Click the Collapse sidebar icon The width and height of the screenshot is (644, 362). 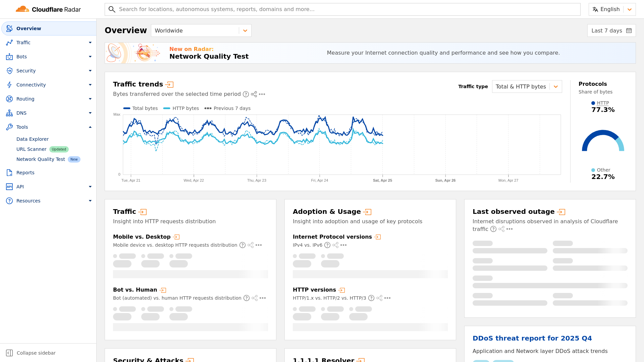tap(9, 353)
